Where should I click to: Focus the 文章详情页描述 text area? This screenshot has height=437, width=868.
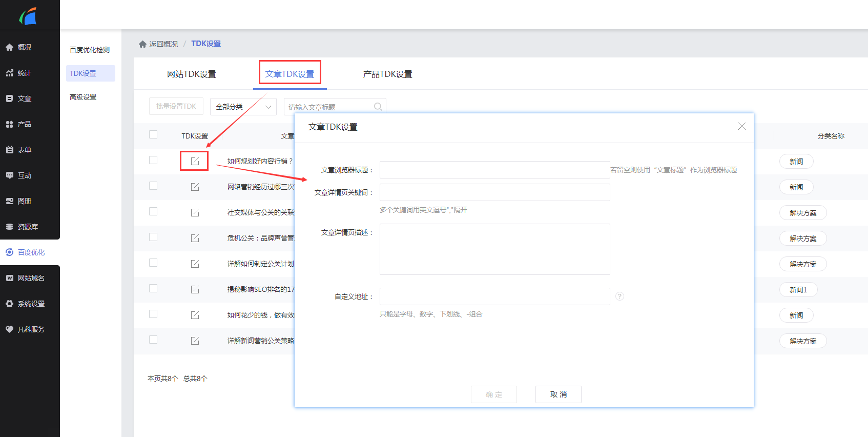[494, 249]
